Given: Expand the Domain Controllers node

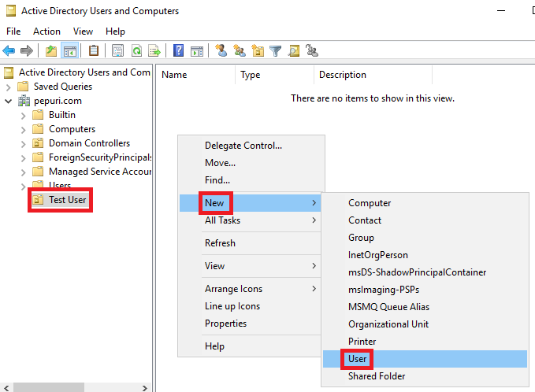Looking at the screenshot, I should coord(23,144).
